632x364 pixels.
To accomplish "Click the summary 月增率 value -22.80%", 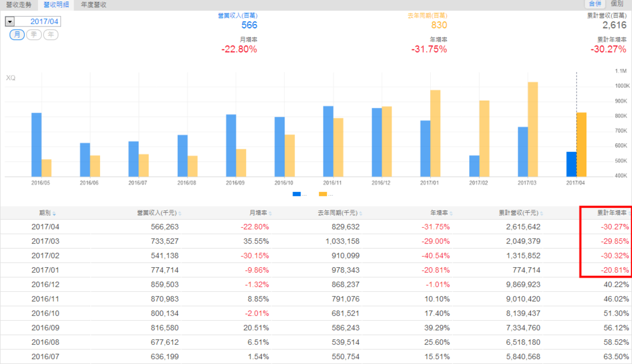I will coord(239,49).
